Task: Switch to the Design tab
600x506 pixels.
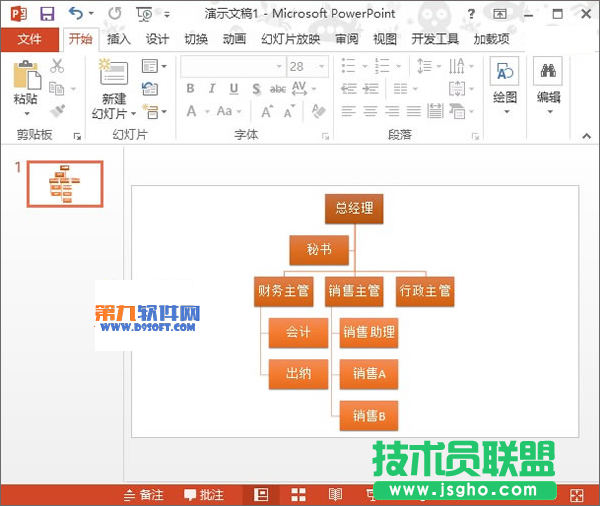Action: [157, 39]
